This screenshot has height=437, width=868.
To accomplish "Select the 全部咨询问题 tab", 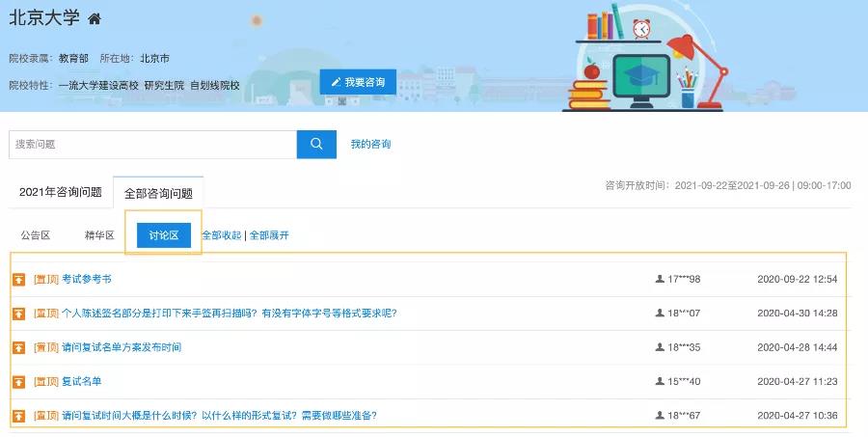I will coord(158,193).
